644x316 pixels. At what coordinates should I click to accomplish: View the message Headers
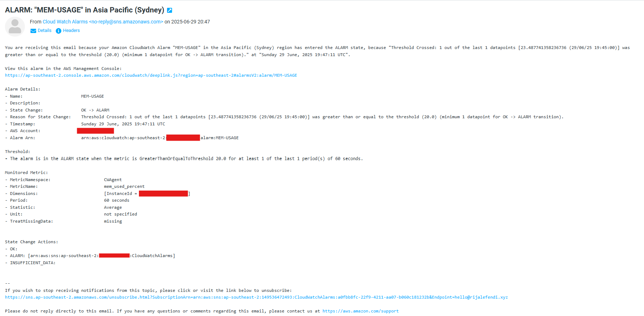(71, 31)
